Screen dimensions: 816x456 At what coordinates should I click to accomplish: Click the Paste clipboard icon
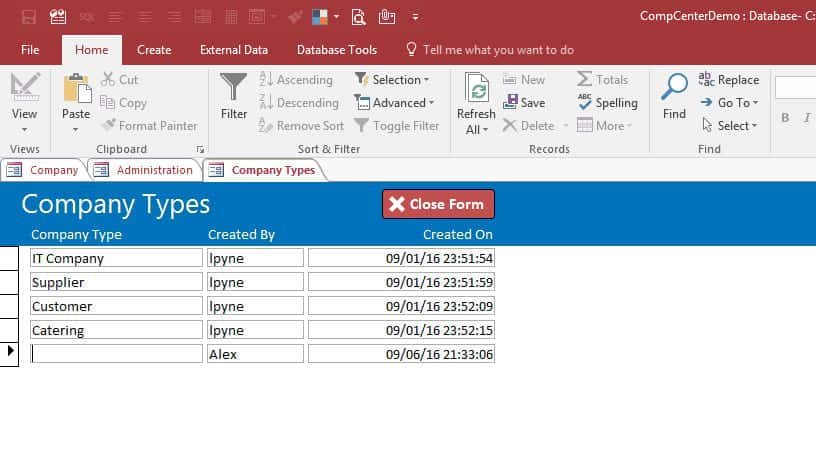[76, 88]
